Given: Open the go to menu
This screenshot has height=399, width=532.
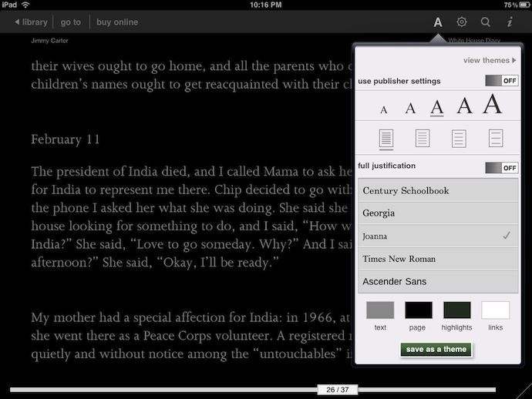Looking at the screenshot, I should (71, 22).
